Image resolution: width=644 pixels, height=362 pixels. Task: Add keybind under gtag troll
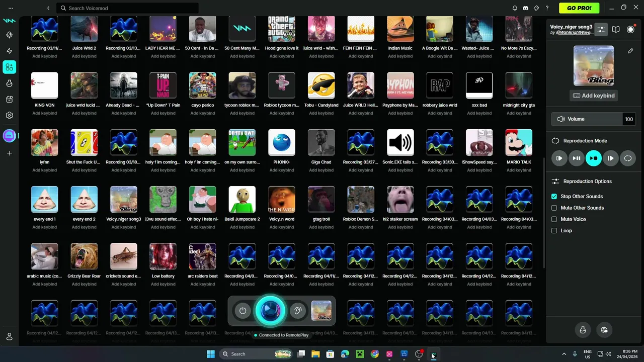[321, 227]
